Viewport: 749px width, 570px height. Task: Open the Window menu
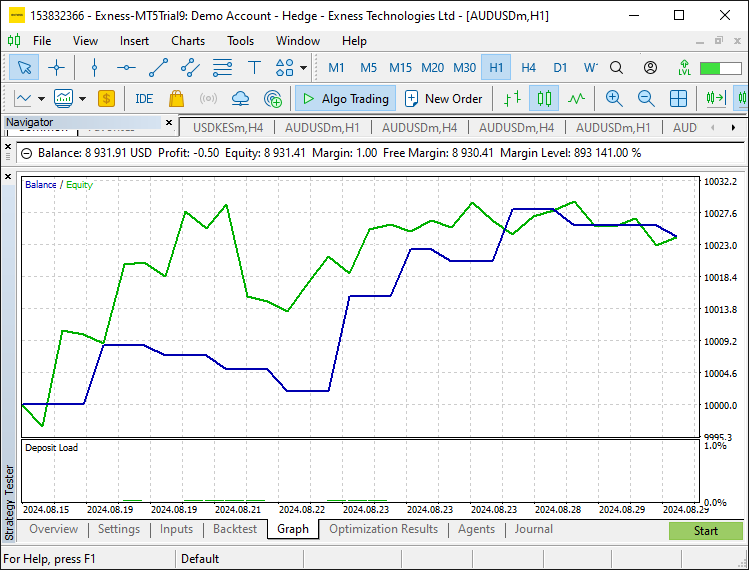298,41
